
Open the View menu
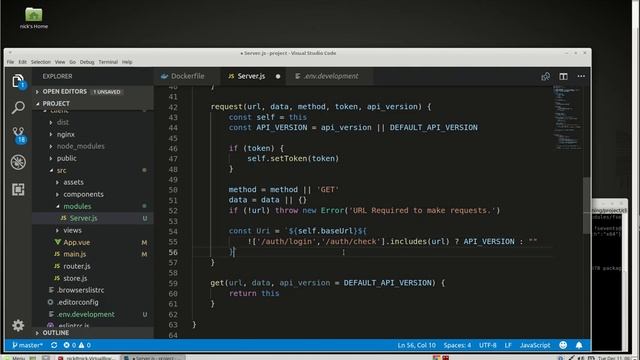click(x=60, y=62)
